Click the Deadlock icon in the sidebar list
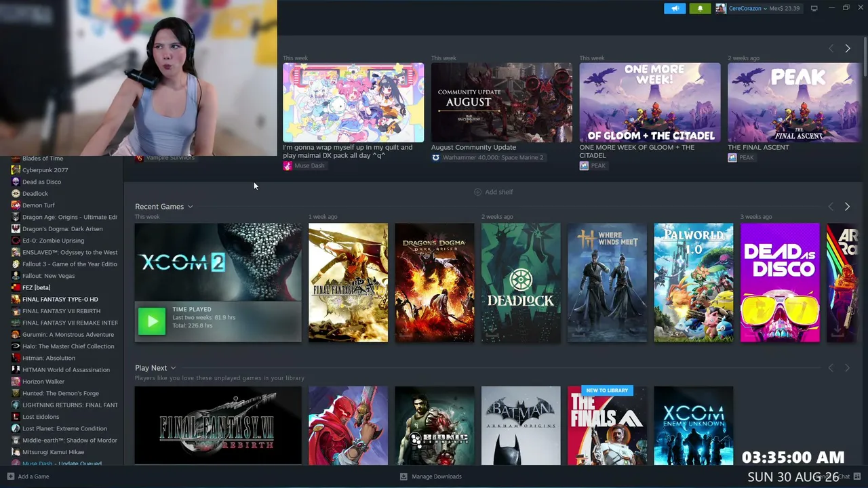868x488 pixels. coord(16,193)
